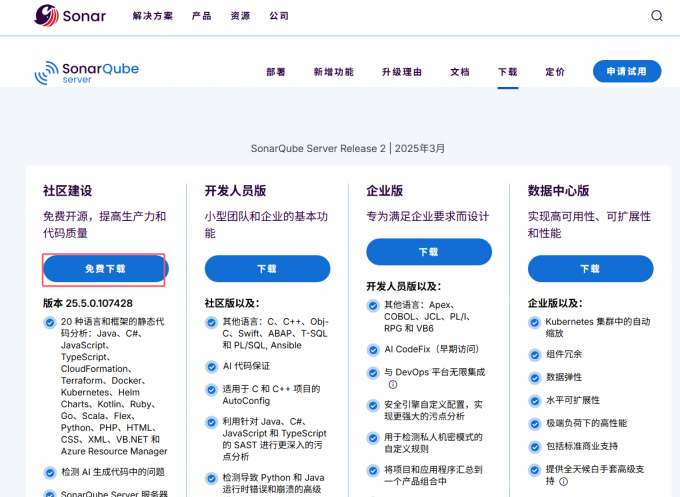The height and width of the screenshot is (497, 680).
Task: Click check icon beside 用于检测私人机密模式
Action: click(x=373, y=438)
